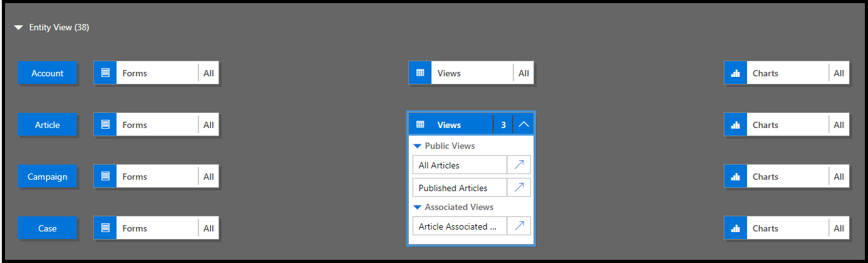The height and width of the screenshot is (263, 868).
Task: Select the Case entity button
Action: pos(47,228)
